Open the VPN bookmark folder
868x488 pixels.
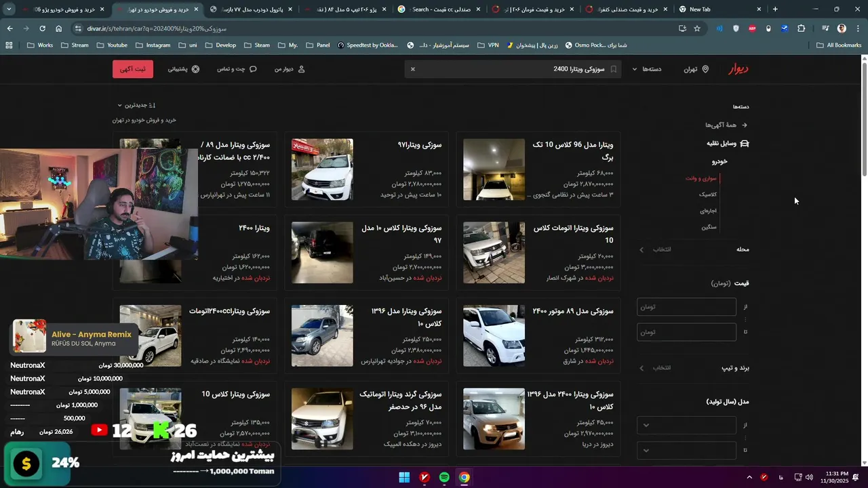[488, 45]
